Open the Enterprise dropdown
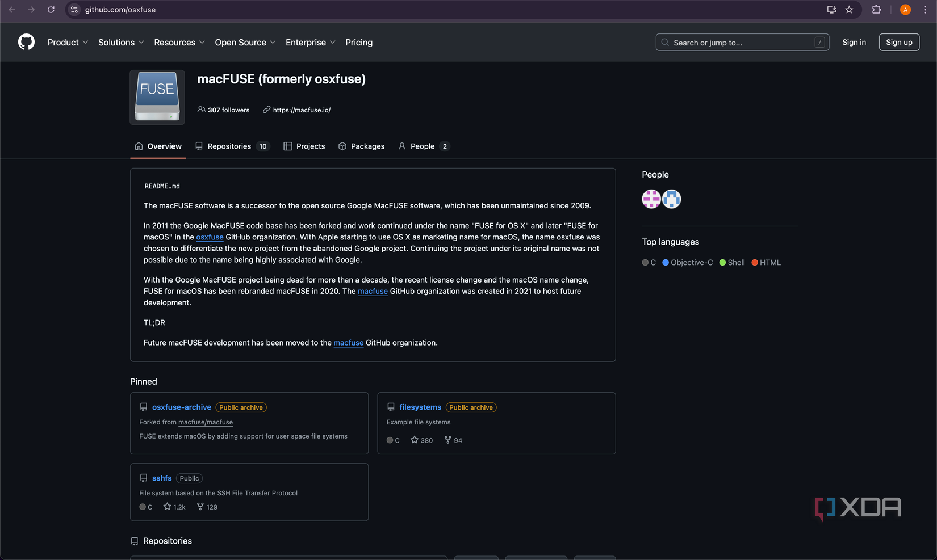Viewport: 937px width, 560px height. coord(311,43)
